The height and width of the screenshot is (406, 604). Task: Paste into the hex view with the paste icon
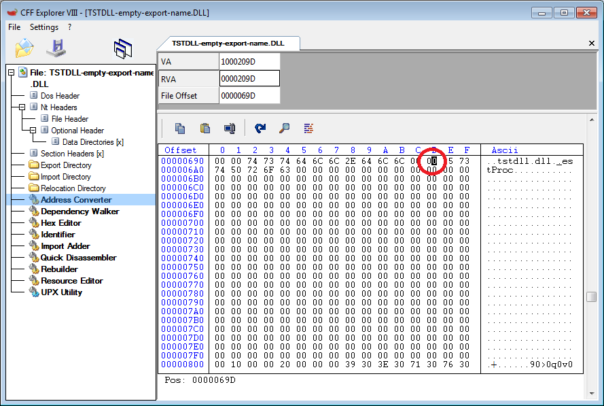click(x=205, y=128)
